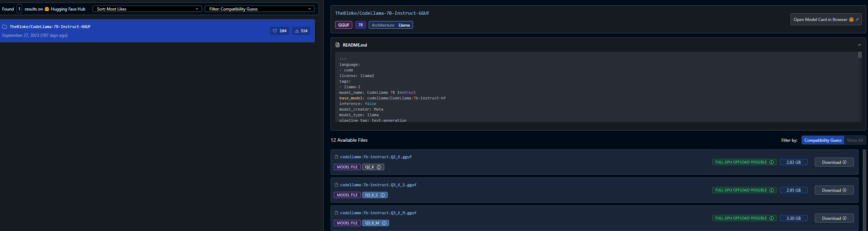Click FULL GPU OFFLOAD POSSIBLE label in Q2_K row
This screenshot has width=868, height=231.
[741, 162]
